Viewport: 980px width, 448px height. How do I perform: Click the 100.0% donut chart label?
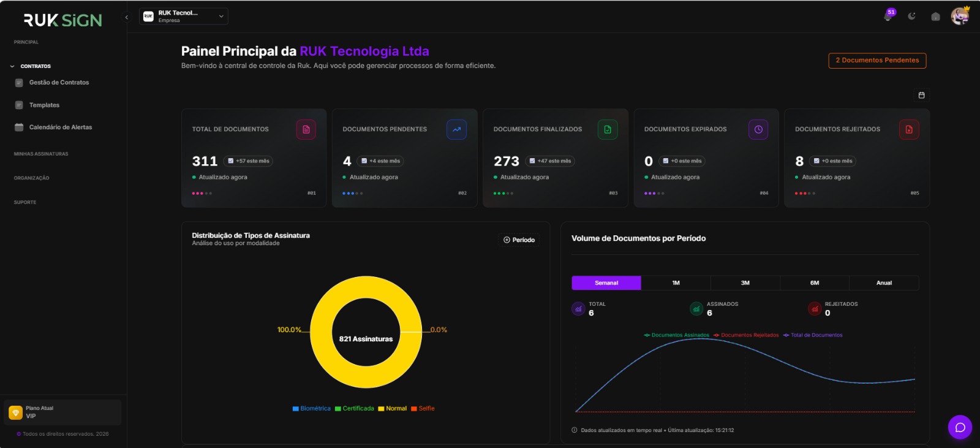coord(289,330)
